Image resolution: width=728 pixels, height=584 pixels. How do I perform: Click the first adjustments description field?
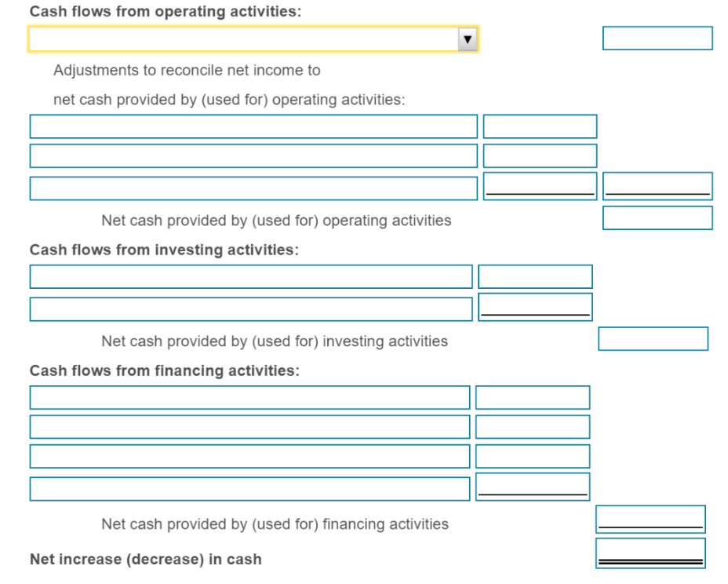coord(253,126)
